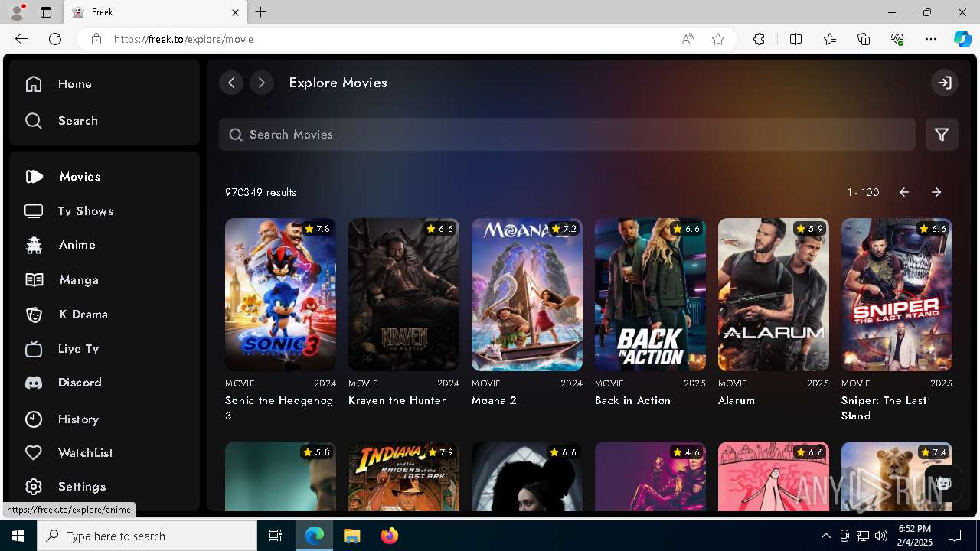
Task: Open Edge Favorites list icon
Action: (x=830, y=39)
